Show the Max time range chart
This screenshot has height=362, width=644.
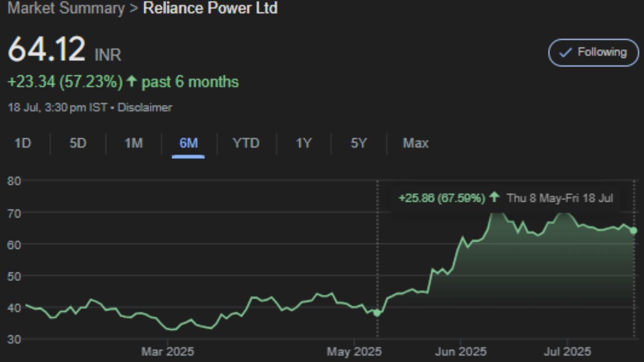(x=416, y=143)
